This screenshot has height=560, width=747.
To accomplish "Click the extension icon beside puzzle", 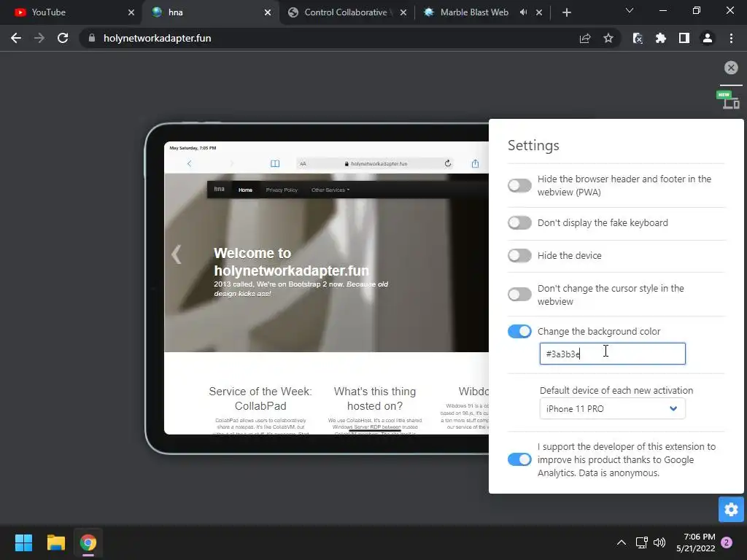I will (x=638, y=38).
